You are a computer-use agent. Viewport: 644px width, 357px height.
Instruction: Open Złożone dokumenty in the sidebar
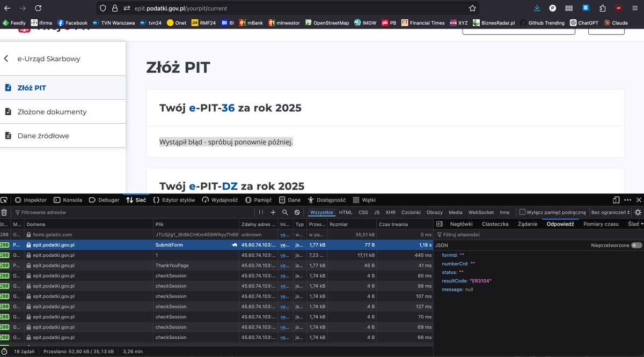(63, 111)
